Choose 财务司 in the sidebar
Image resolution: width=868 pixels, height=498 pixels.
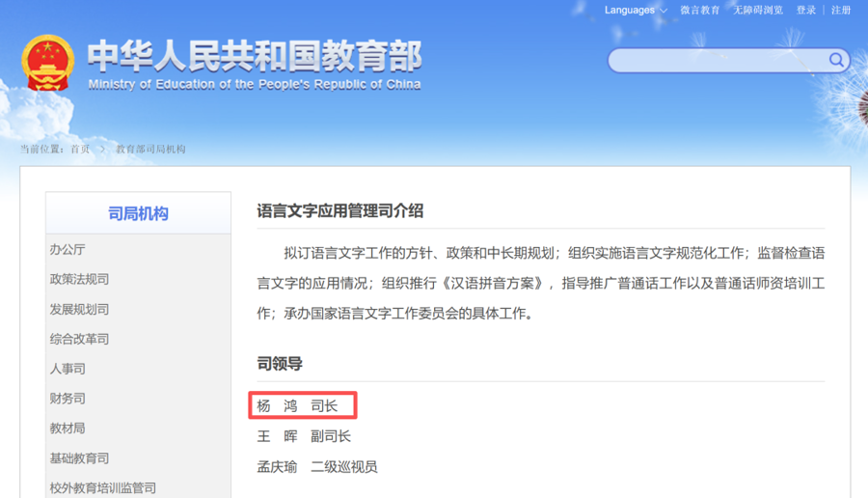point(68,399)
